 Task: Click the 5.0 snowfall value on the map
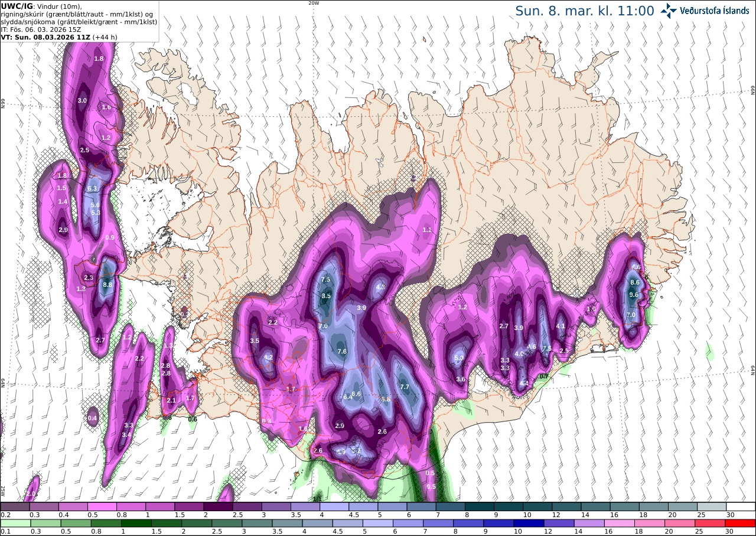[459, 358]
